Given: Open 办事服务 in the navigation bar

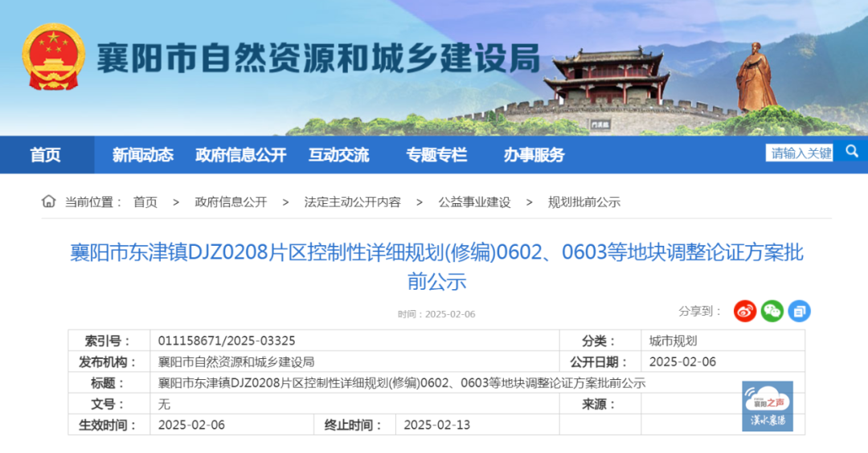Looking at the screenshot, I should pos(534,155).
